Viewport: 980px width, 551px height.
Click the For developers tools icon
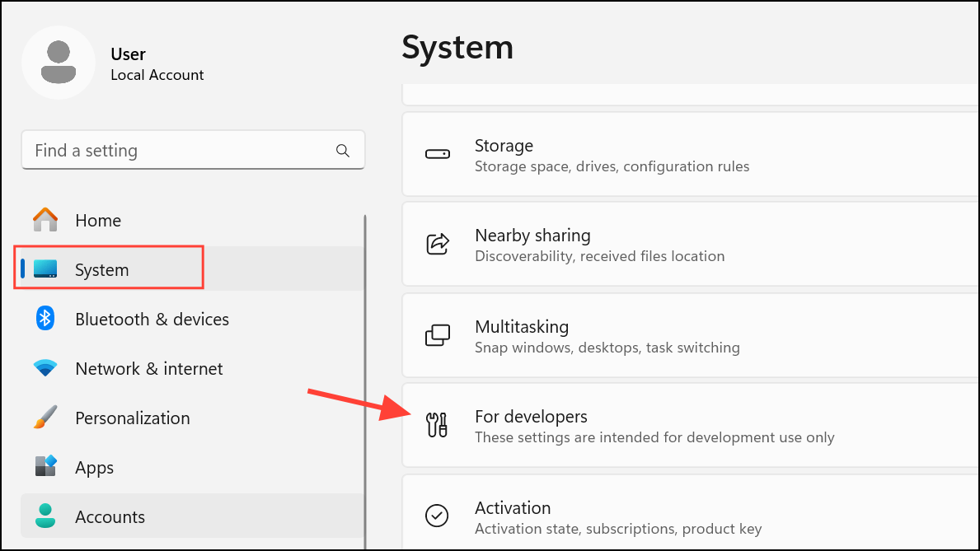click(x=437, y=425)
